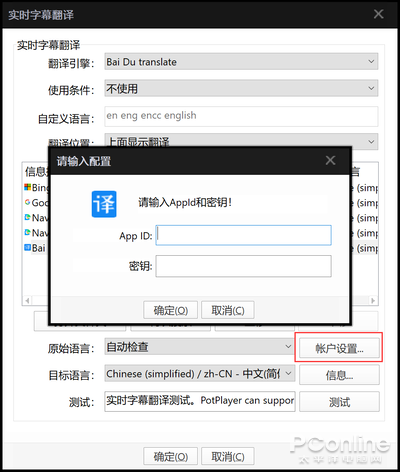Click right arrow of the list scrollbar

[373, 301]
